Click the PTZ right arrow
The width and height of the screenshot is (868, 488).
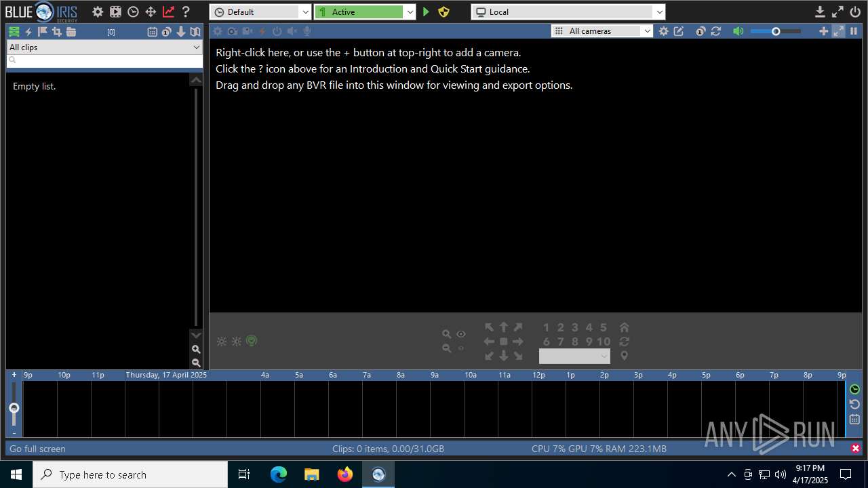pyautogui.click(x=518, y=342)
